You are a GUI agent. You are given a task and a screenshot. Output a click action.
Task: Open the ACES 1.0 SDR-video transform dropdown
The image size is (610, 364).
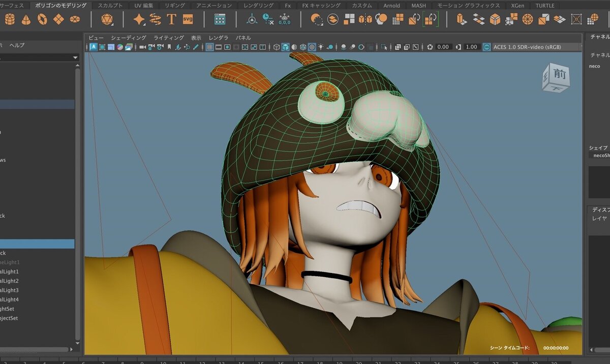[x=534, y=47]
